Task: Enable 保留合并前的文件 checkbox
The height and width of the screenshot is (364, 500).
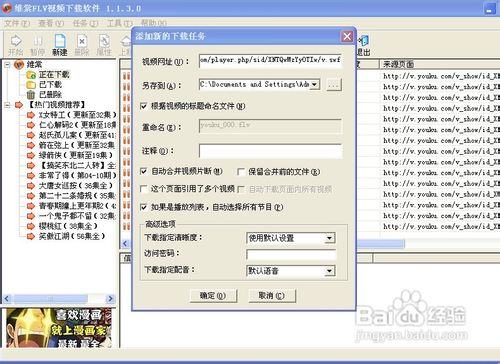Action: 240,172
